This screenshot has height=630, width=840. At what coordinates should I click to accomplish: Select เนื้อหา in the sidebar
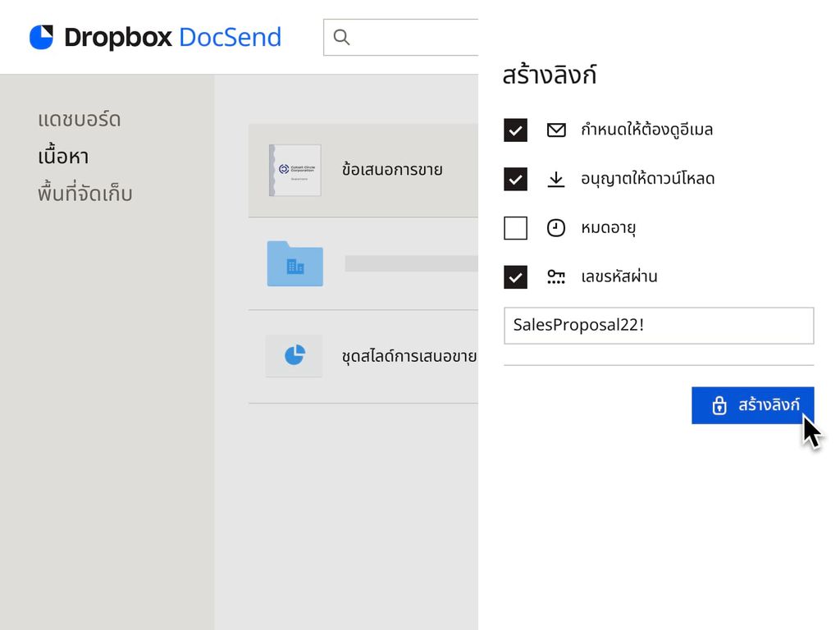pyautogui.click(x=64, y=156)
